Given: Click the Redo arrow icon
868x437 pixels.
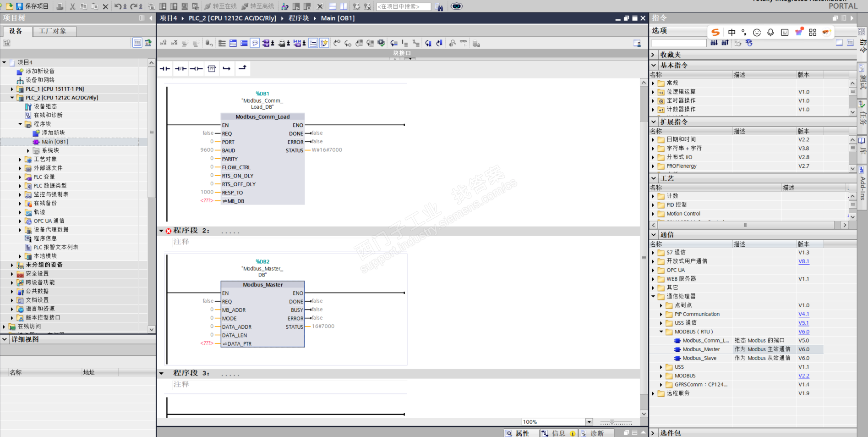Looking at the screenshot, I should (x=134, y=6).
